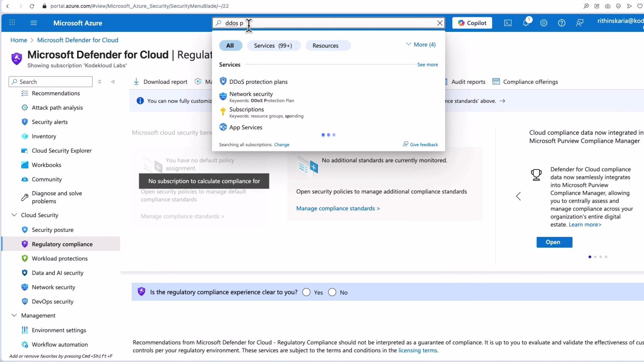This screenshot has width=644, height=362.
Task: Open Recommendations in sidebar
Action: (56, 93)
